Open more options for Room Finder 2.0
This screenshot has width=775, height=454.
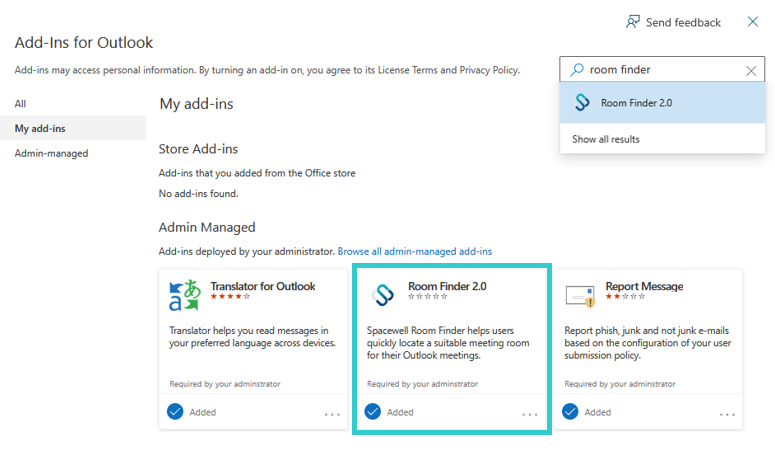tap(530, 414)
